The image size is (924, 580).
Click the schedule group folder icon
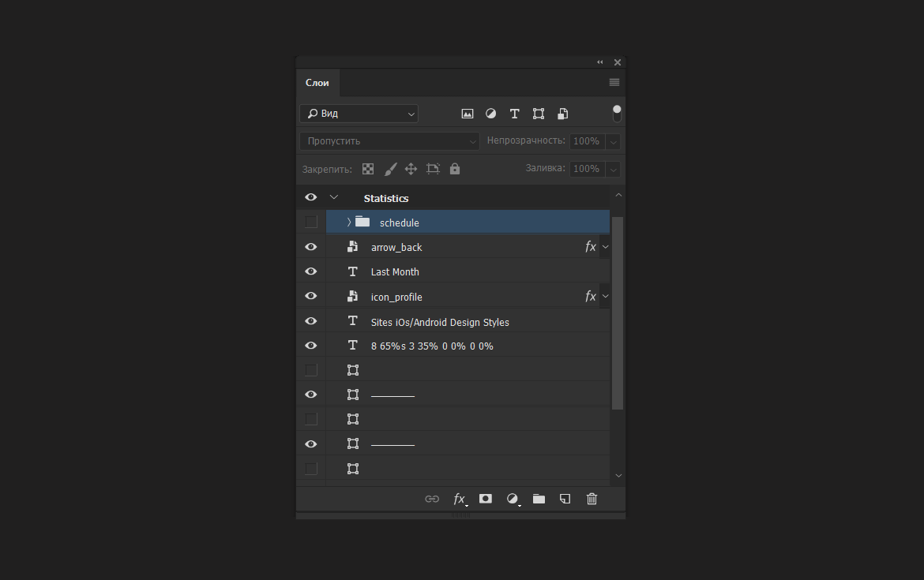point(363,222)
